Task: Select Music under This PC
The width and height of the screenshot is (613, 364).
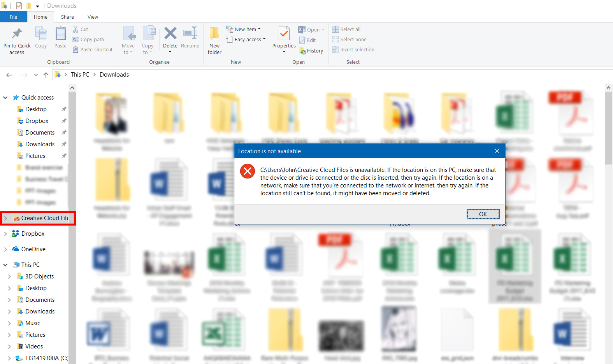Action: 33,323
